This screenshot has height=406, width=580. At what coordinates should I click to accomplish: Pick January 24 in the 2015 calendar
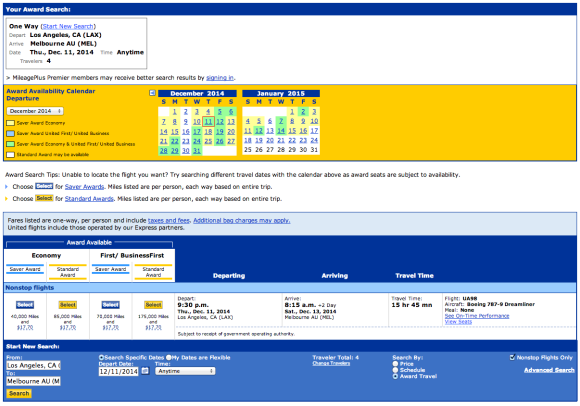tap(314, 140)
